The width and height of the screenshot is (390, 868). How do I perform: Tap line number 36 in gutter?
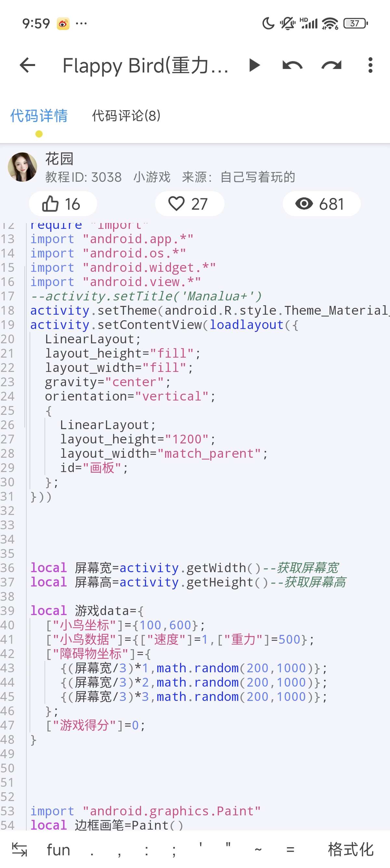[x=7, y=568]
